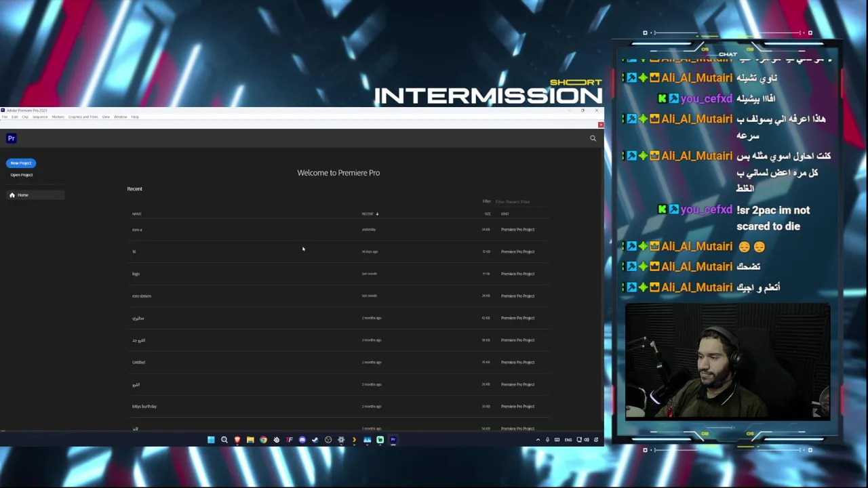The height and width of the screenshot is (488, 868).
Task: Open the Graphics and Titles menu
Action: click(x=83, y=117)
